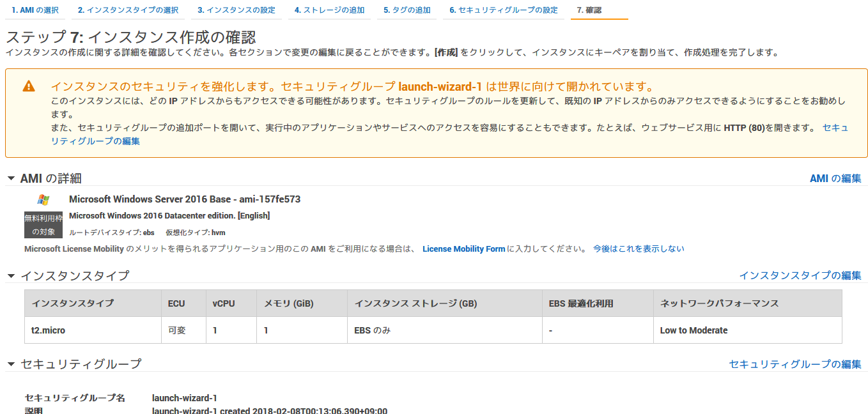Click the EBS のみ storage cell
This screenshot has height=414, width=868.
[x=444, y=330]
